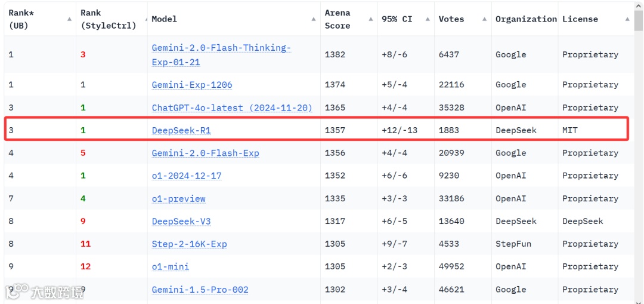Select the OpenAI cell in the o1-mini row

coord(511,266)
